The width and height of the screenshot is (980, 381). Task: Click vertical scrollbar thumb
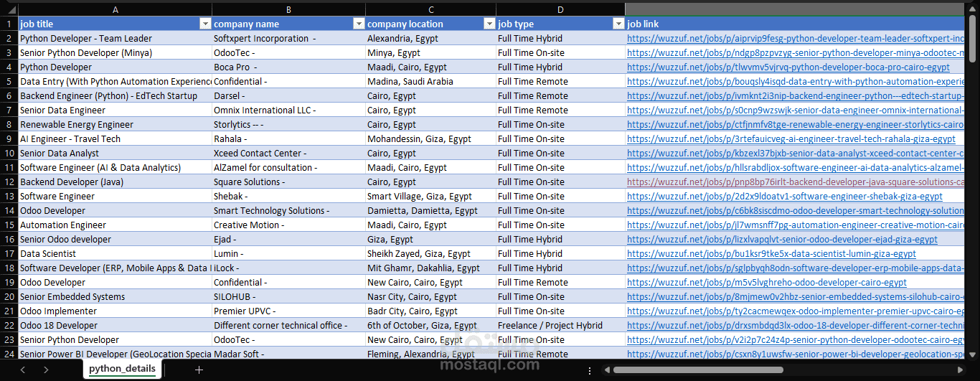click(973, 39)
